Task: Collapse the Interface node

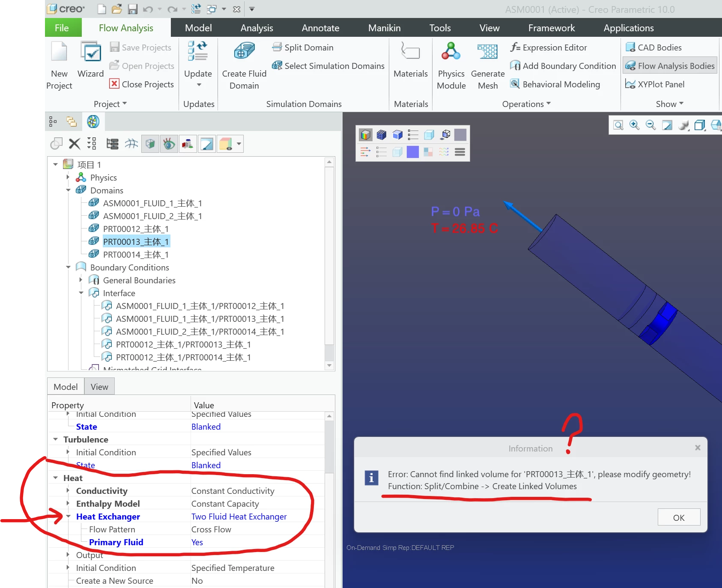Action: click(81, 293)
